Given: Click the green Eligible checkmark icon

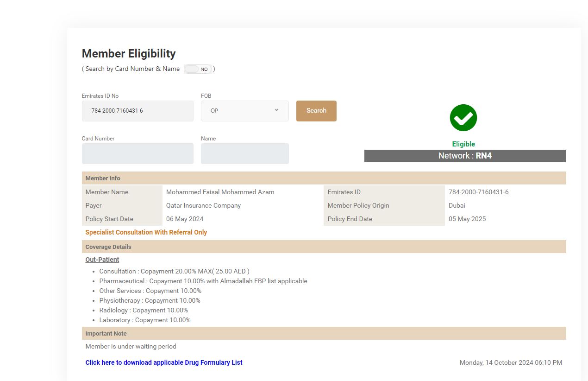Looking at the screenshot, I should (x=463, y=118).
